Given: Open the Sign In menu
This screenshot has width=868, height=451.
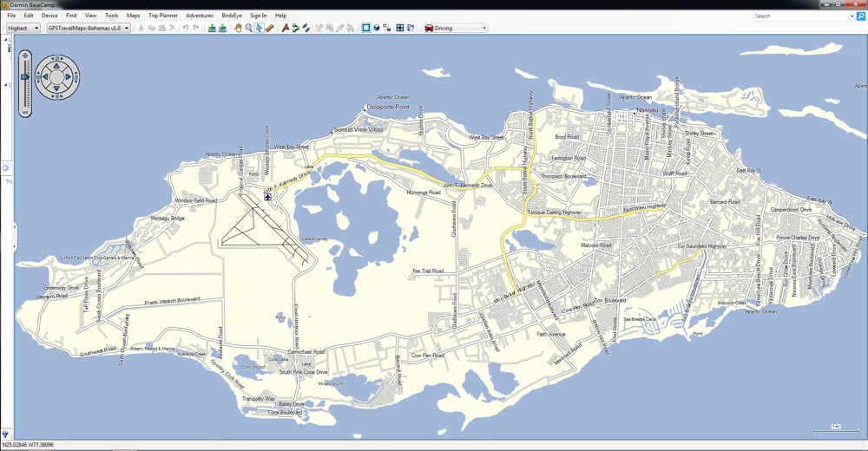Looking at the screenshot, I should pos(258,16).
